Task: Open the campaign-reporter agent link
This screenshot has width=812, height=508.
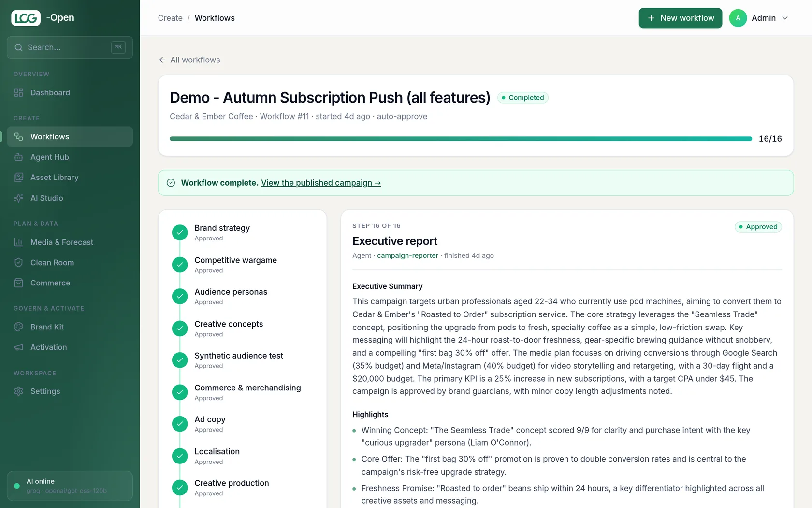Action: pos(407,255)
